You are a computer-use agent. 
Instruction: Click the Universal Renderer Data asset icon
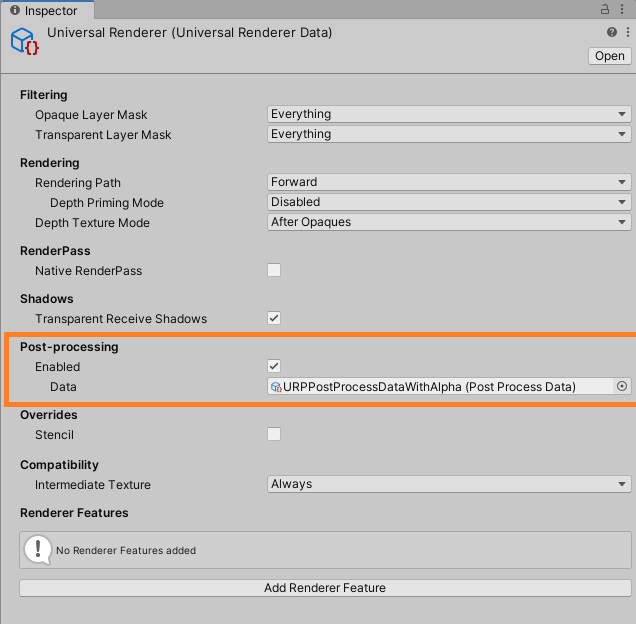pos(25,41)
